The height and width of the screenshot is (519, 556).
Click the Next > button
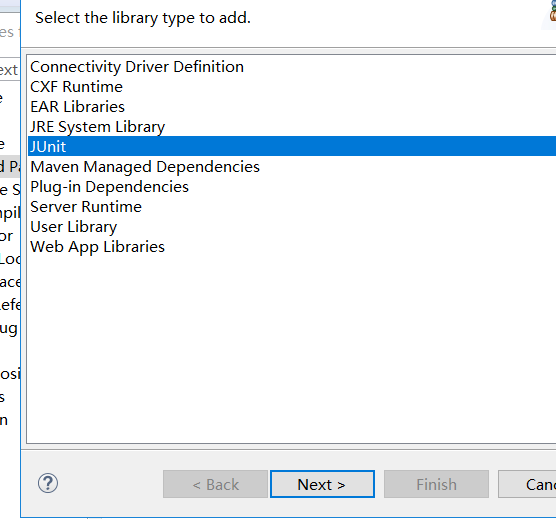[x=322, y=484]
